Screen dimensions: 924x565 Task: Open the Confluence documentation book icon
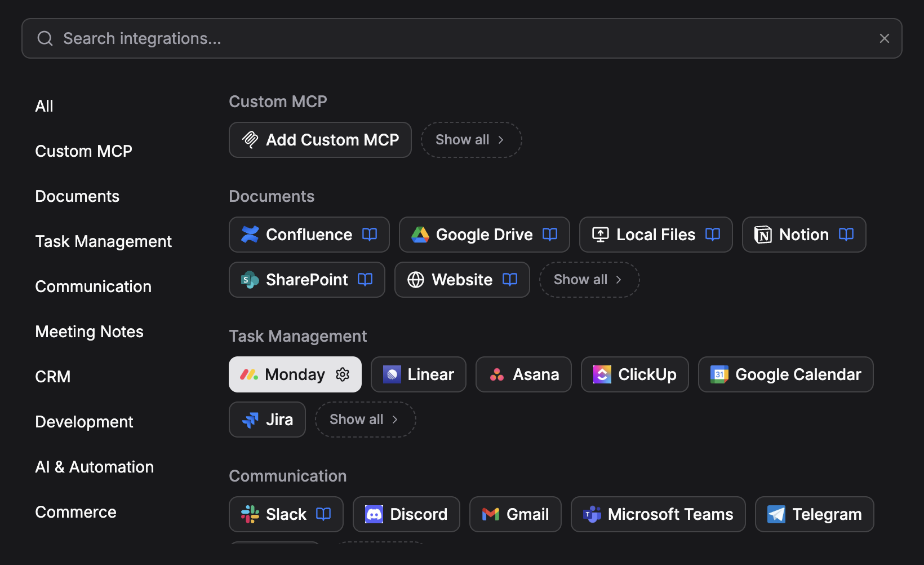[370, 235]
